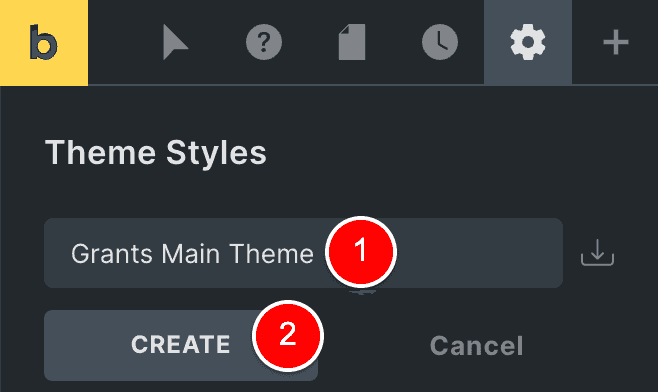
Task: Click the red step 2 marker
Action: (x=288, y=335)
